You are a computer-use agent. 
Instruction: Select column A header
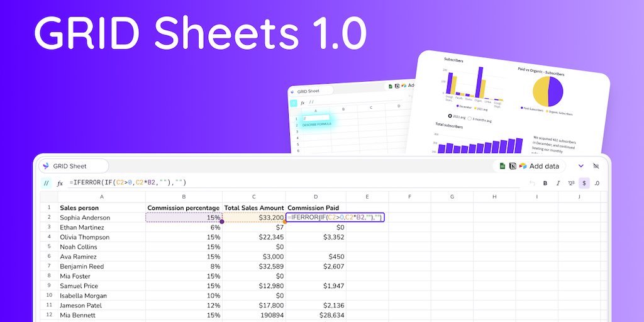coord(102,197)
